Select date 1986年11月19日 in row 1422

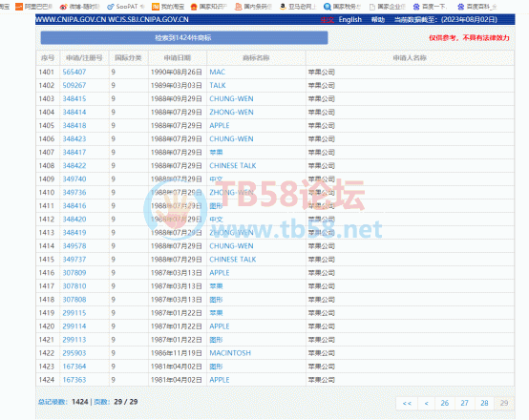pos(176,353)
